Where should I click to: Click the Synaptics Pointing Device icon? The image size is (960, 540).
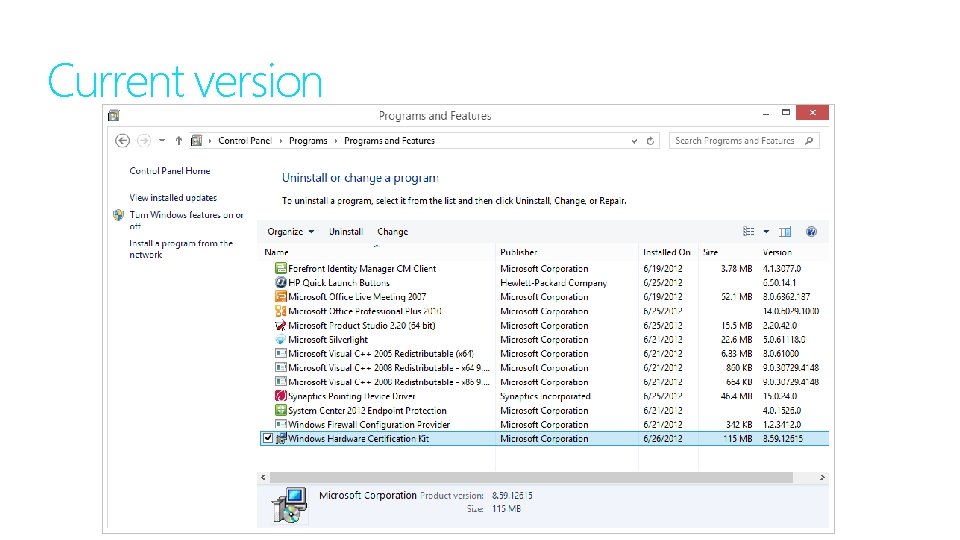pos(280,396)
